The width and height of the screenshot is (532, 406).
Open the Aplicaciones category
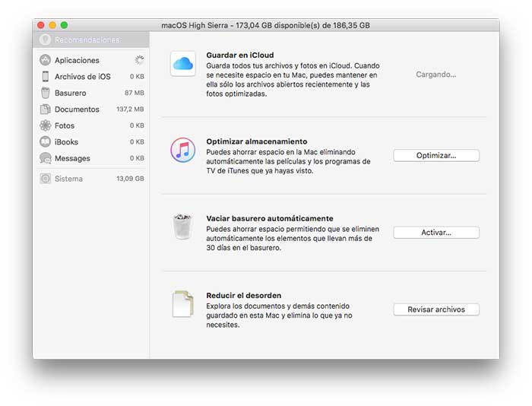77,60
